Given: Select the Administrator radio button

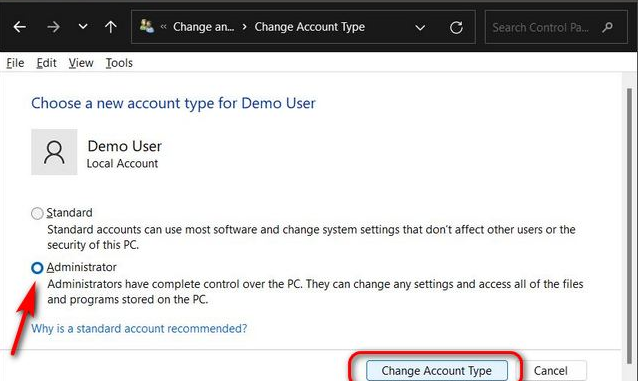Looking at the screenshot, I should 37,268.
